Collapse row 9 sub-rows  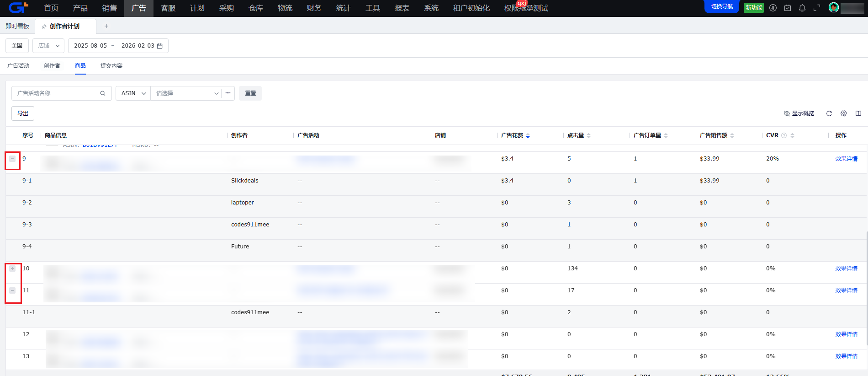pyautogui.click(x=12, y=159)
